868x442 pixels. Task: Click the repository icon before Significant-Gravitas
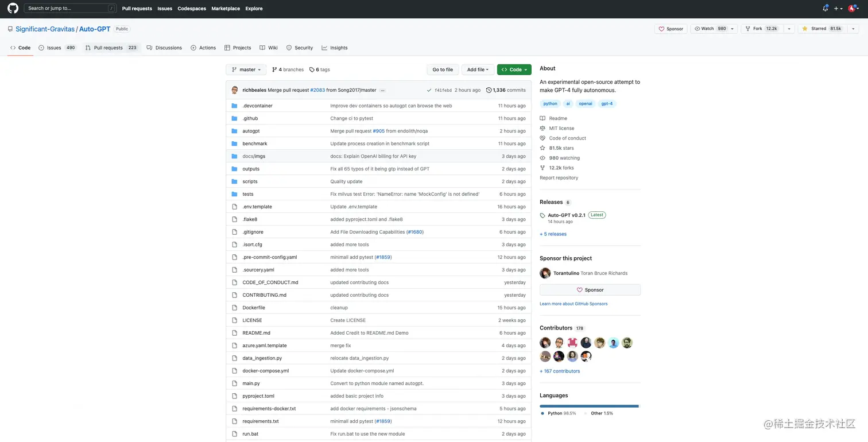pos(10,29)
